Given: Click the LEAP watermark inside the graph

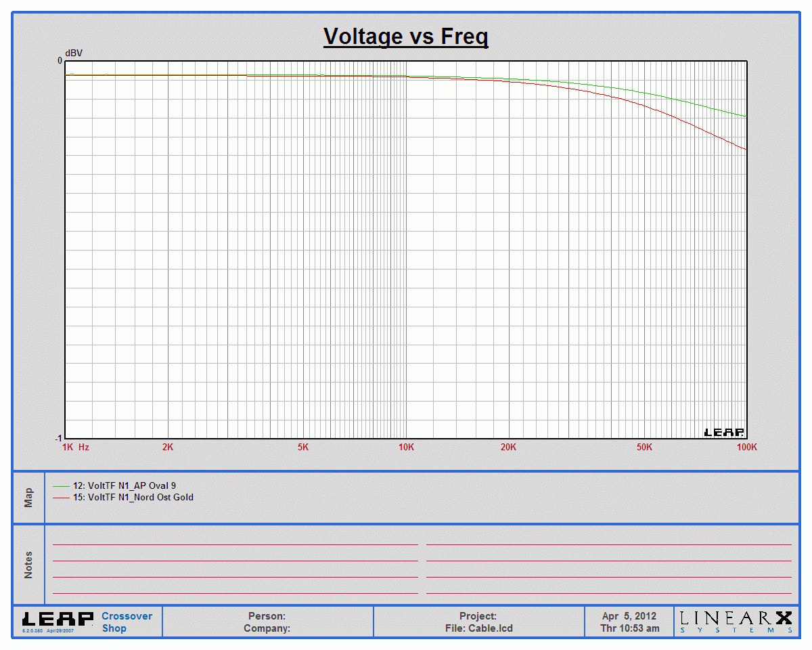Looking at the screenshot, I should click(x=724, y=432).
